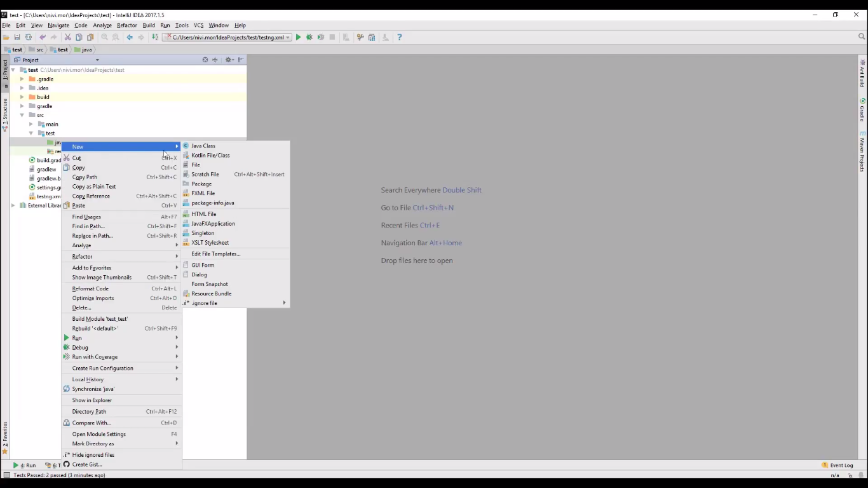Viewport: 868px width, 488px height.
Task: Click Cut in the context menu
Action: click(x=121, y=158)
